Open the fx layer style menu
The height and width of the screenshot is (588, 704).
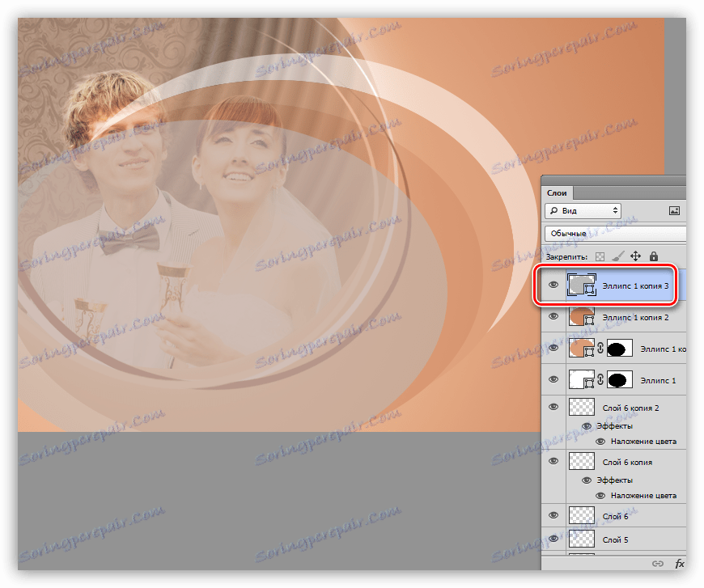click(x=679, y=563)
